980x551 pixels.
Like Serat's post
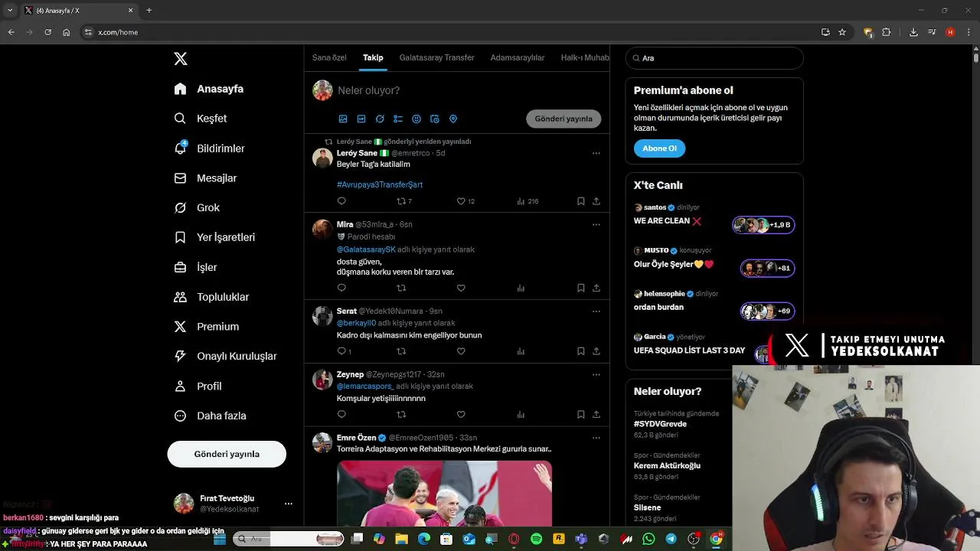pos(461,351)
